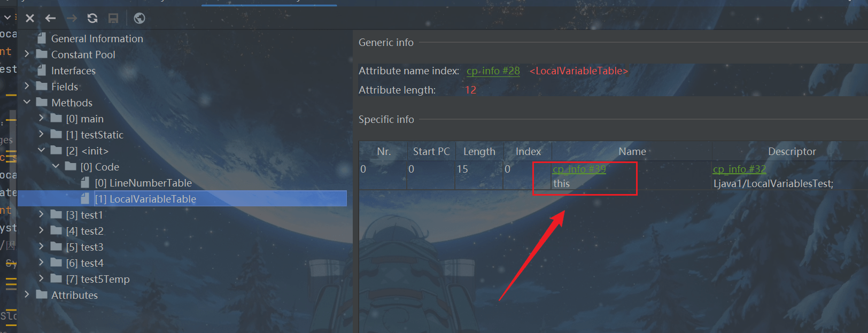Click the close X toolbar icon
Viewport: 868px width, 333px height.
[x=30, y=18]
